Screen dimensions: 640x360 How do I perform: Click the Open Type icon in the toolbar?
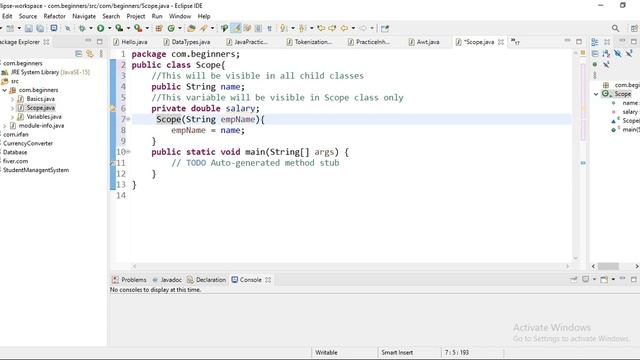[x=191, y=28]
